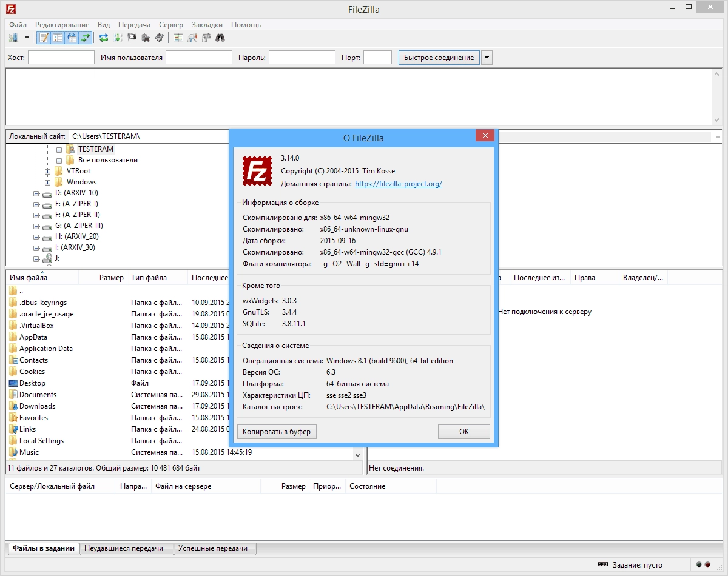Screen dimensions: 728x576
Task: Open the Редактирование menu
Action: pyautogui.click(x=62, y=25)
